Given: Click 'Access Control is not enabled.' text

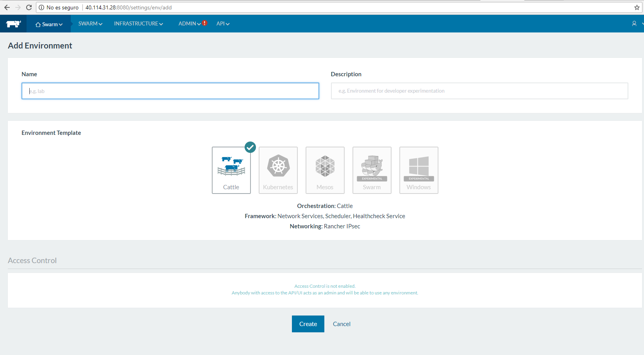Looking at the screenshot, I should 325,286.
